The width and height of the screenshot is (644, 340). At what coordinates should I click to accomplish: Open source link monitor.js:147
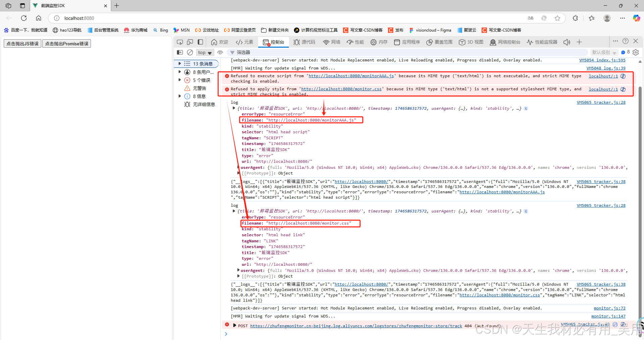click(x=608, y=316)
